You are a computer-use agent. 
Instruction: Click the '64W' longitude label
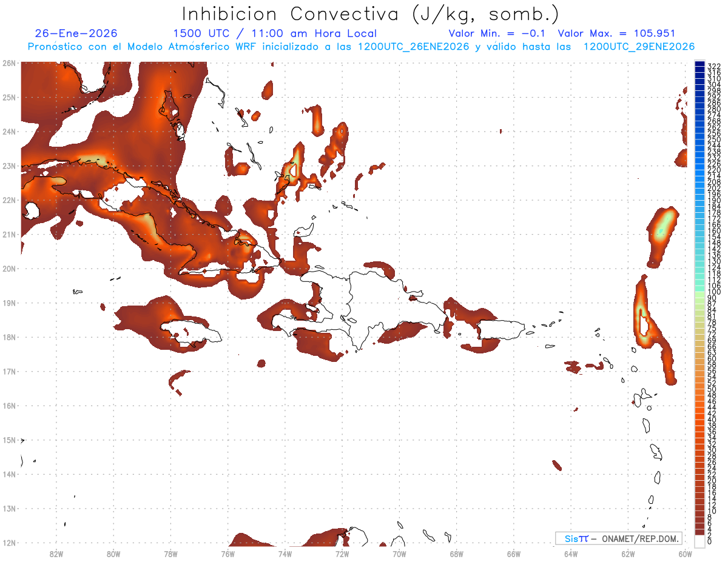click(571, 554)
